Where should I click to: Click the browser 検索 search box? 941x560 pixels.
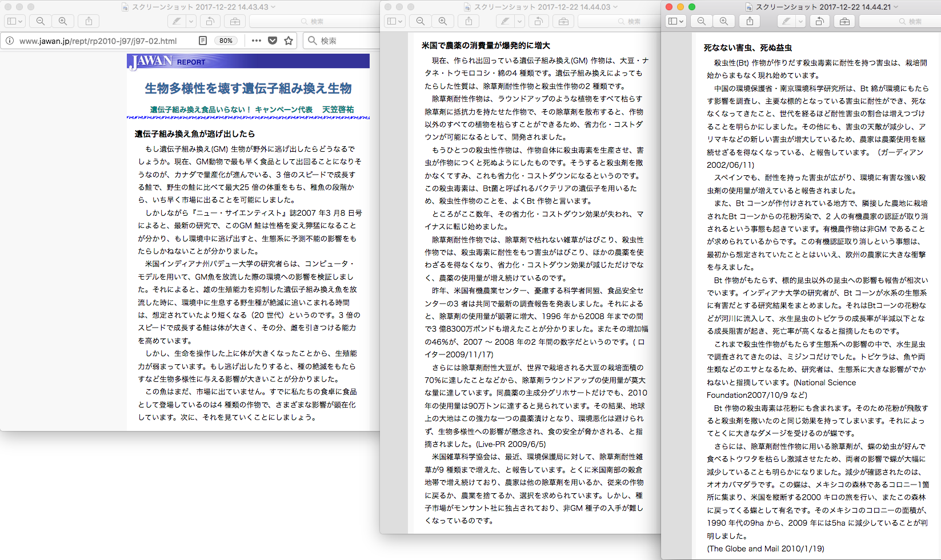pyautogui.click(x=342, y=41)
